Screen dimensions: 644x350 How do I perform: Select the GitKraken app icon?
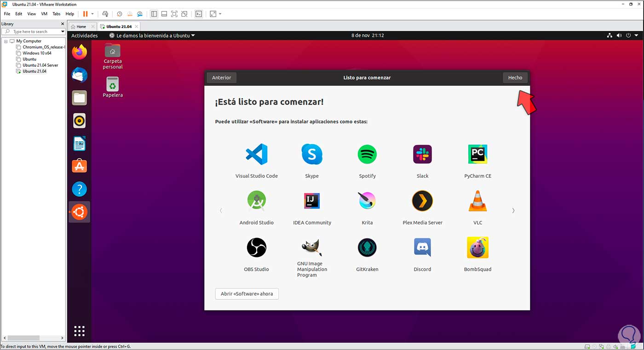(x=367, y=247)
